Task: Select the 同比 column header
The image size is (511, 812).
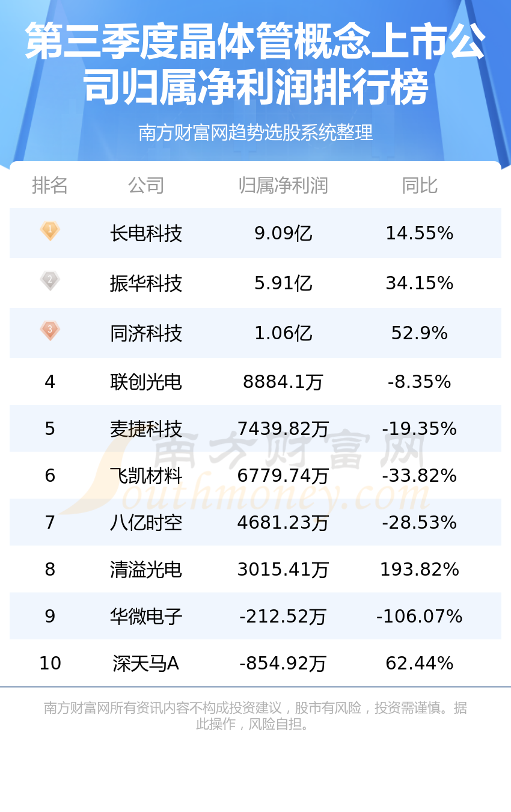Action: [420, 185]
